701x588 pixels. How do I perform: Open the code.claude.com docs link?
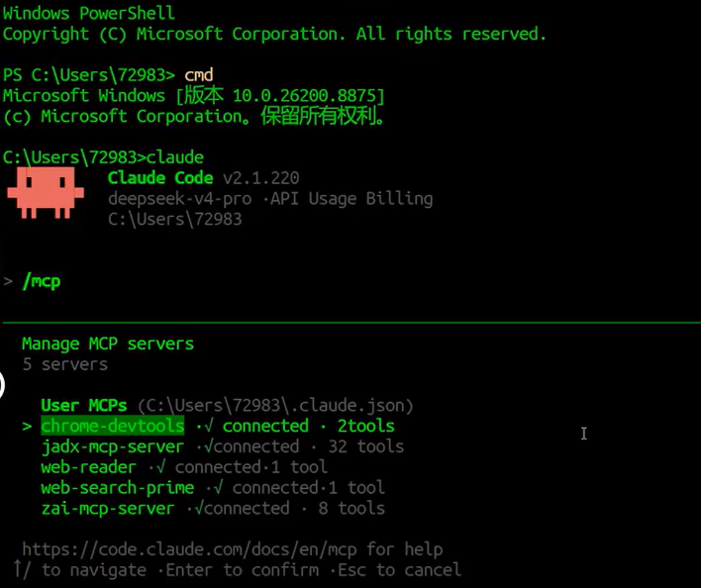tap(189, 549)
